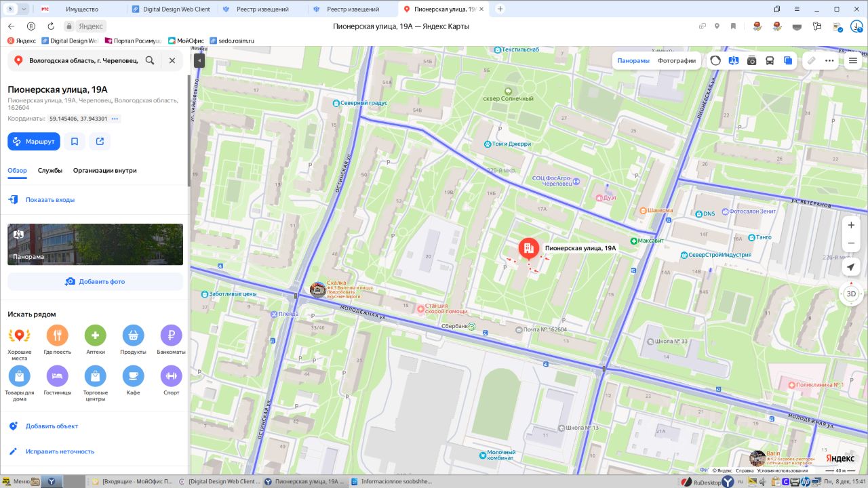
Task: Bookmark this page via address bar icon
Action: click(x=733, y=26)
